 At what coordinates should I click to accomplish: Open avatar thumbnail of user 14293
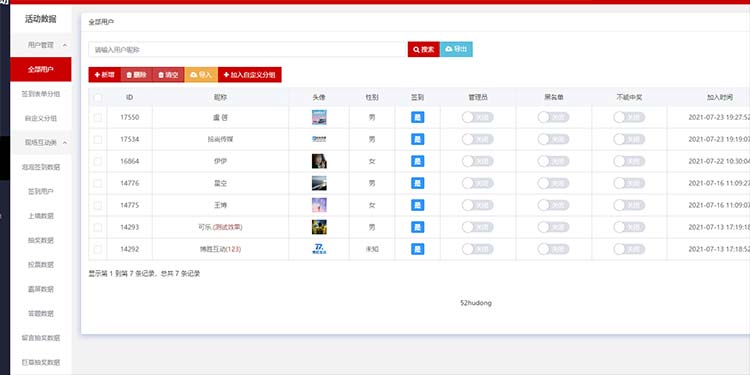319,227
